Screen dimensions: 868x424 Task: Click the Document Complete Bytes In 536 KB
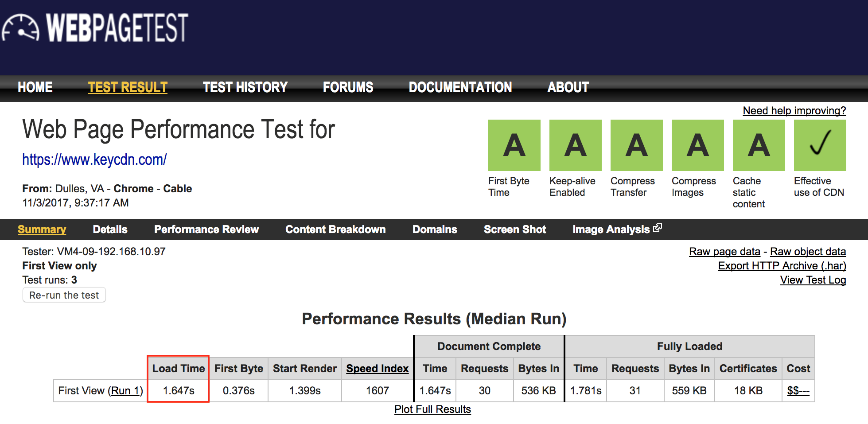click(538, 391)
